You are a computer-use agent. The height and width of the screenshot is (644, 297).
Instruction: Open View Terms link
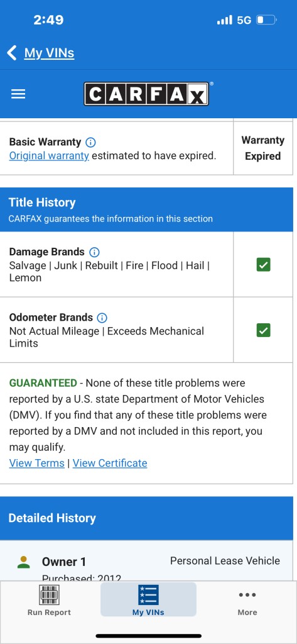36,463
